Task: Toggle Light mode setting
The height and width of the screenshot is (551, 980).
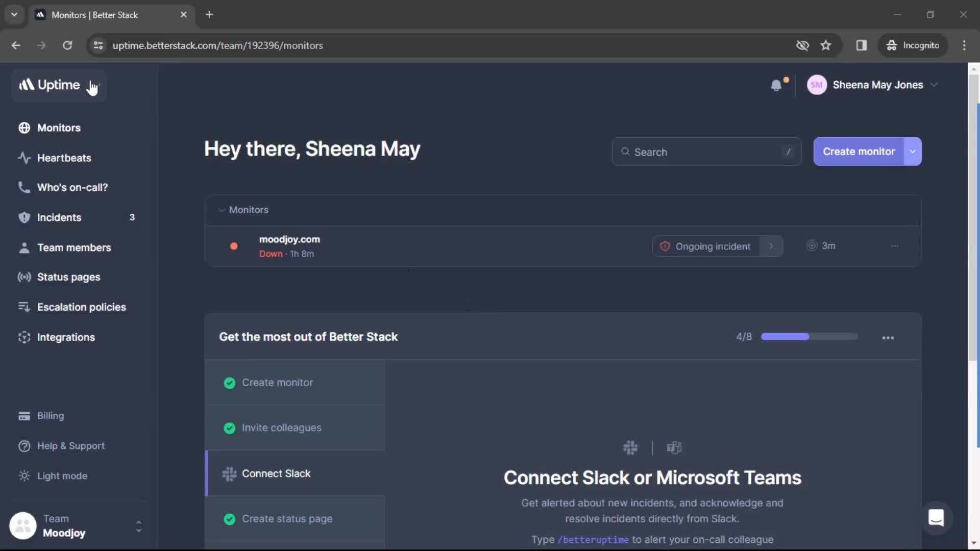Action: coord(63,475)
